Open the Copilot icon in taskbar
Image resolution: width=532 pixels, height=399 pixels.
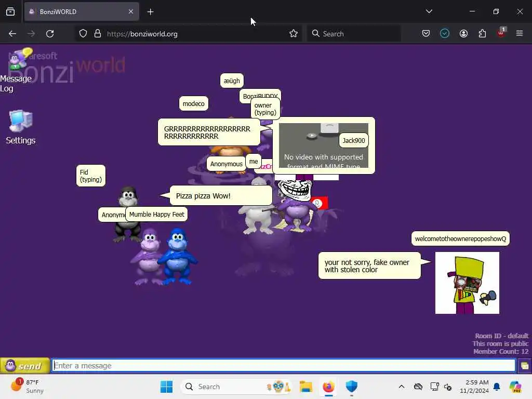(x=515, y=387)
